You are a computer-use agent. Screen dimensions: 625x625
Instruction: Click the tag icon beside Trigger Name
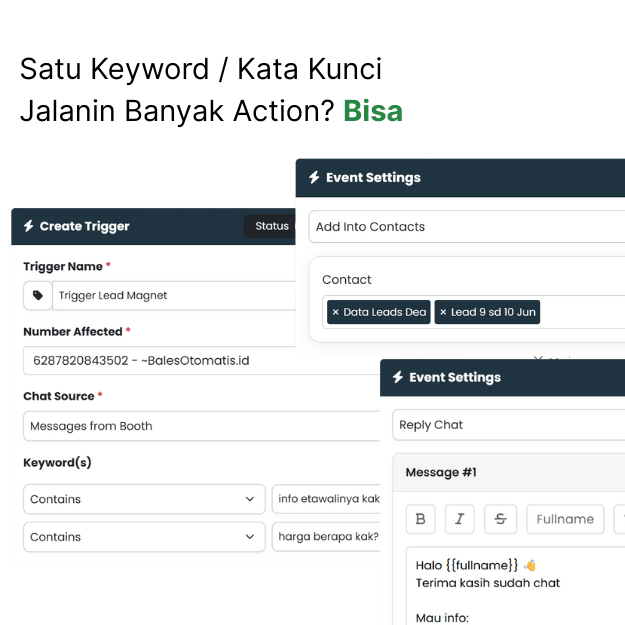point(38,296)
